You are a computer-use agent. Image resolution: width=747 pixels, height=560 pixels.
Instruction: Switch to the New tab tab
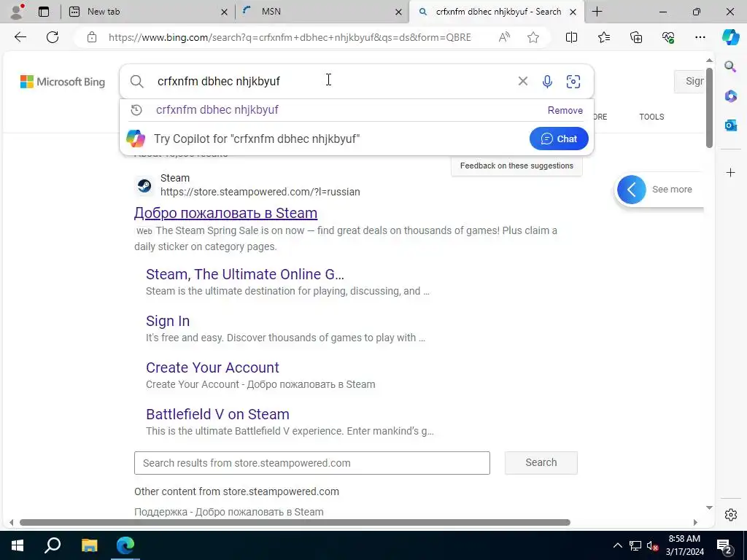[147, 12]
